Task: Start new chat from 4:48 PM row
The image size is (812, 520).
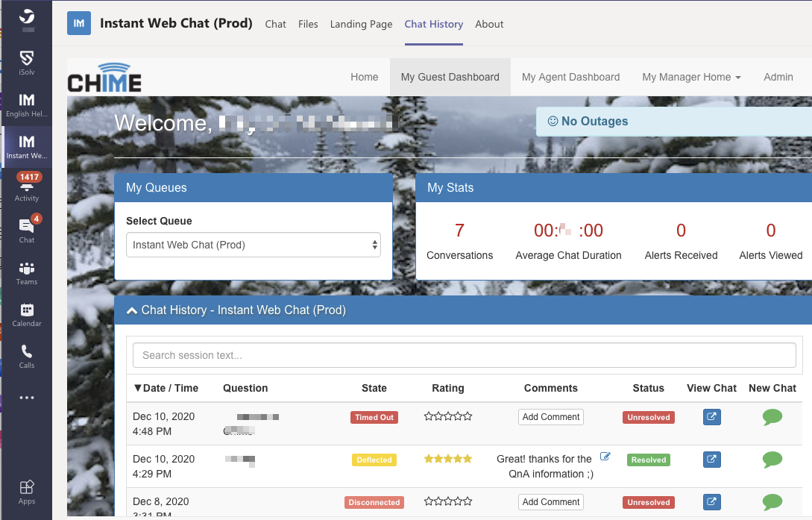Action: (772, 417)
